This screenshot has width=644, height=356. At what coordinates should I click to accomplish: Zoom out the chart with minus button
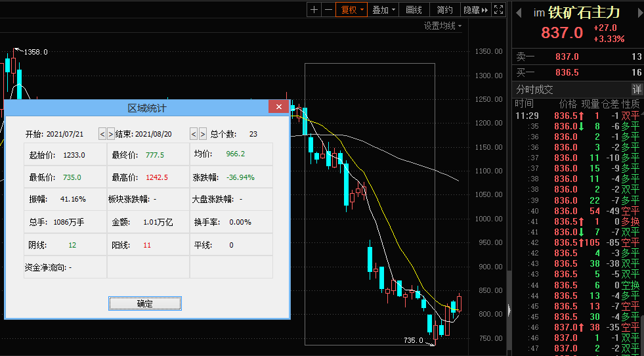329,10
